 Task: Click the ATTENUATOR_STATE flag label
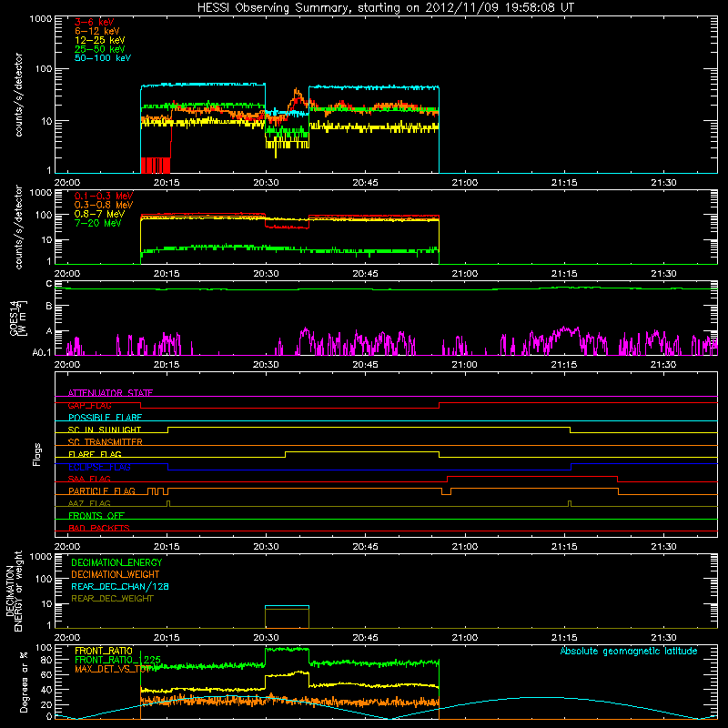110,393
